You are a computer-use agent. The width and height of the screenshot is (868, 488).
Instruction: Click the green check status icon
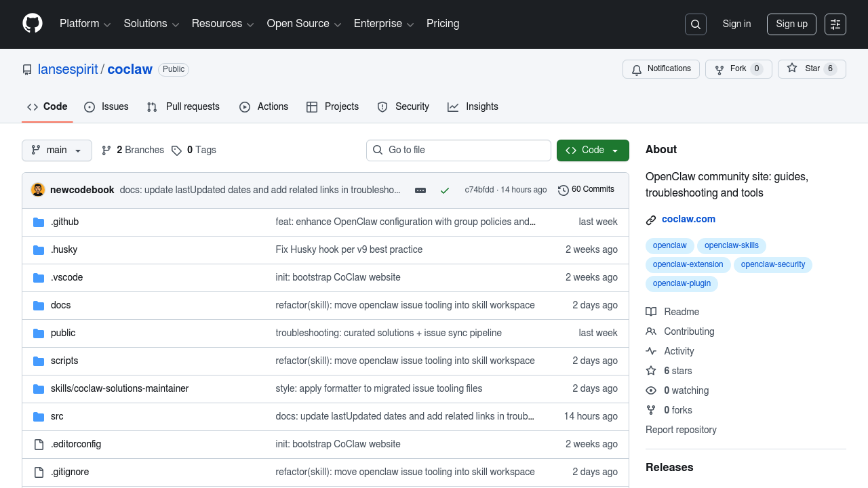(445, 190)
